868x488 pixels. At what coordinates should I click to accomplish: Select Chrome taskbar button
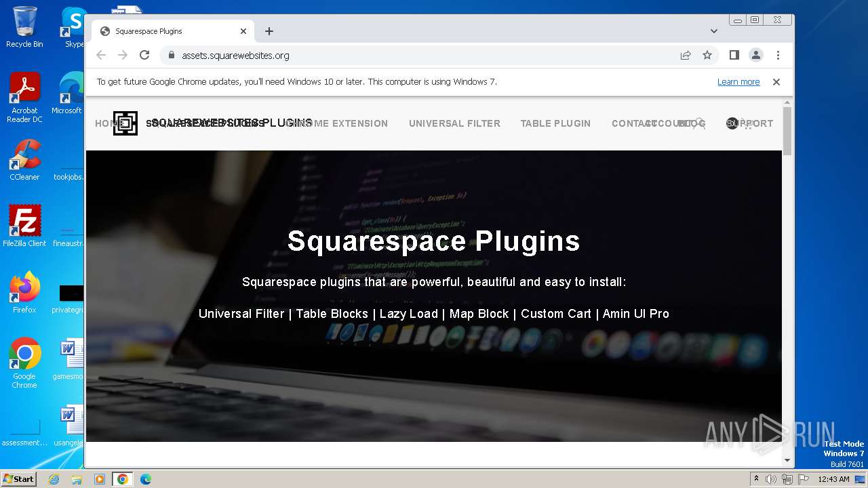click(x=123, y=479)
